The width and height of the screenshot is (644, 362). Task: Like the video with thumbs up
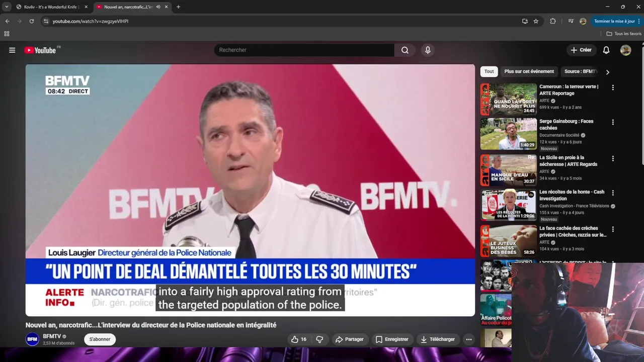pos(298,339)
